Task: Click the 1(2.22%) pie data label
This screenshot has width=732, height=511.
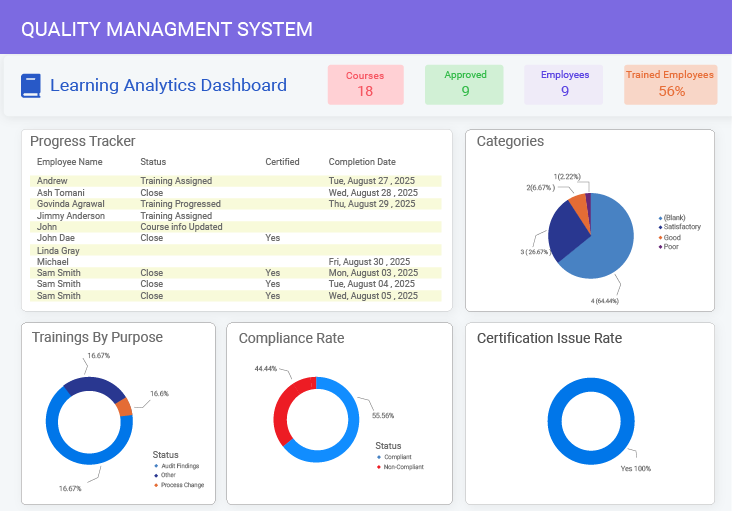Action: click(x=567, y=176)
